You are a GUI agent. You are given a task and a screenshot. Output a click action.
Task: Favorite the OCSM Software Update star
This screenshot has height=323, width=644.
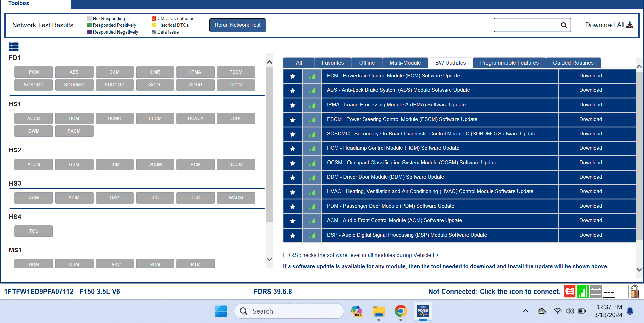(293, 163)
